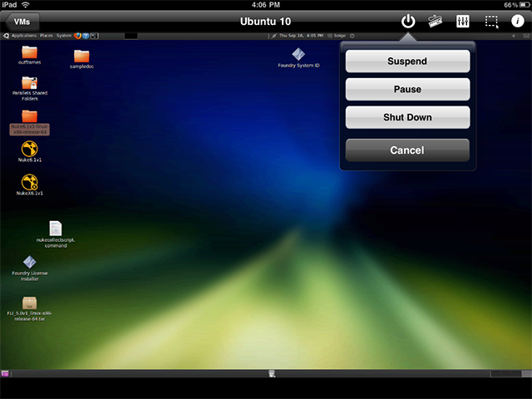Click the trash icon in bottom panel
The height and width of the screenshot is (399, 532).
point(272,373)
